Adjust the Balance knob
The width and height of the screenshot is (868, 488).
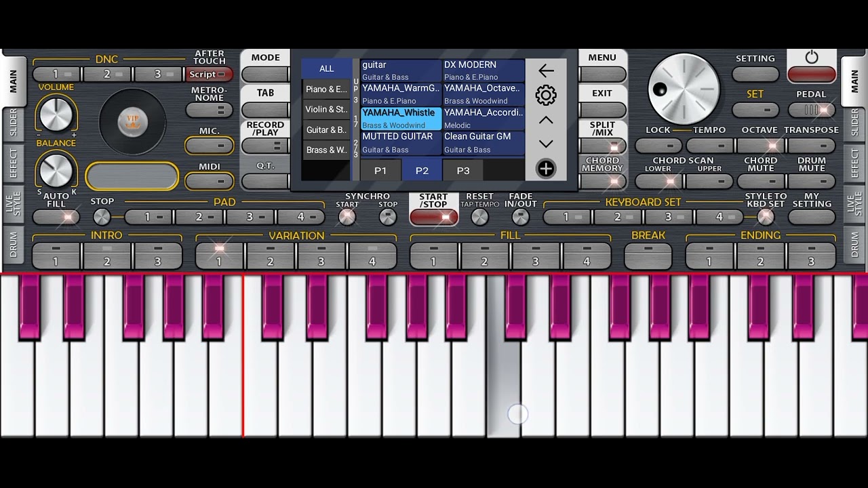click(x=56, y=169)
